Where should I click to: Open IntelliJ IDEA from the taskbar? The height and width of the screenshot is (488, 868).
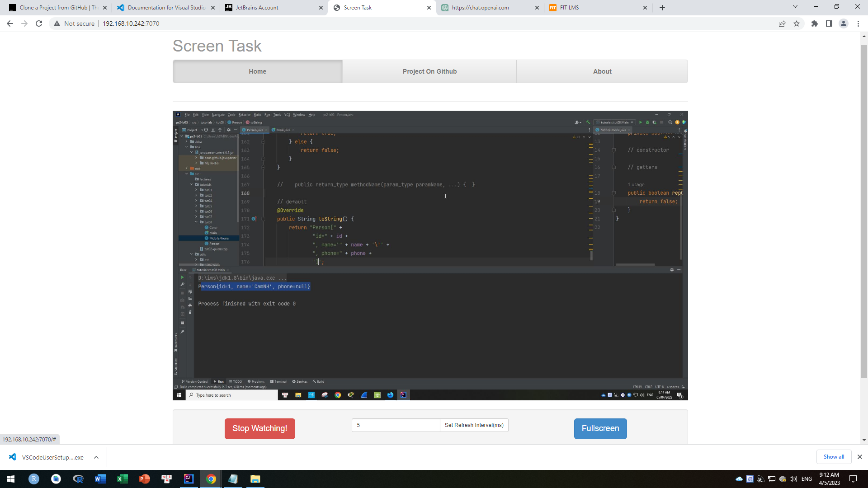click(x=189, y=479)
